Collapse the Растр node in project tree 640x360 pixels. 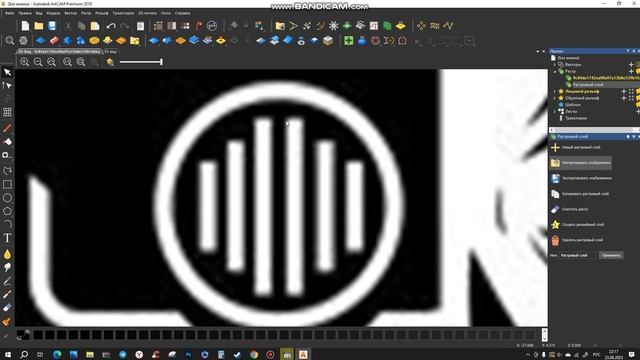(554, 71)
